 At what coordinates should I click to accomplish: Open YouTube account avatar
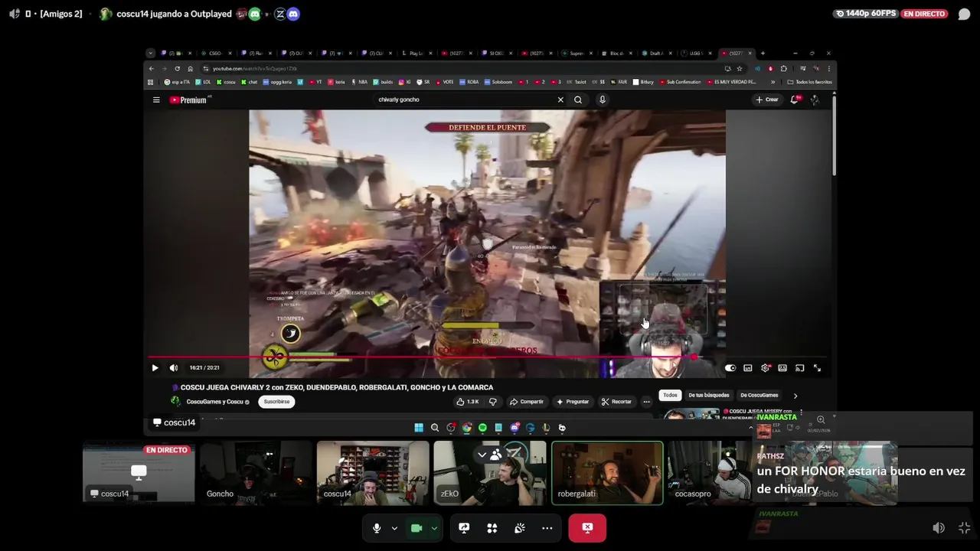(815, 99)
